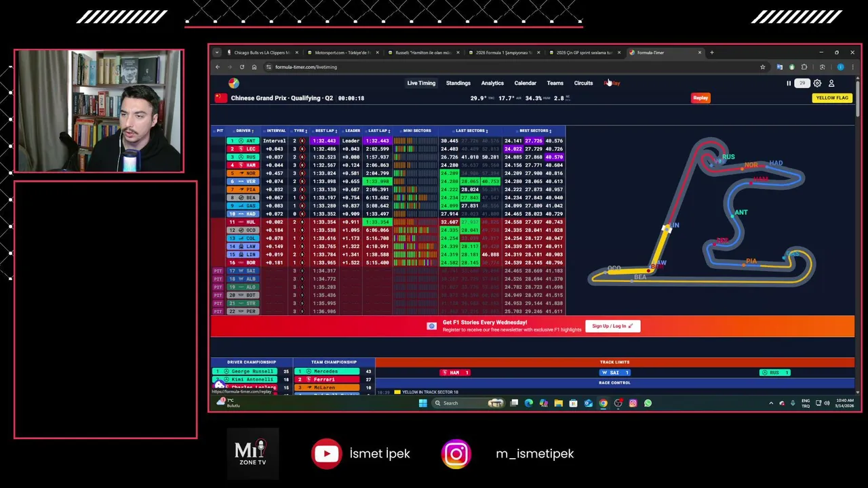868x488 pixels.
Task: Click the tyre icon in the NOR row
Action: click(302, 174)
